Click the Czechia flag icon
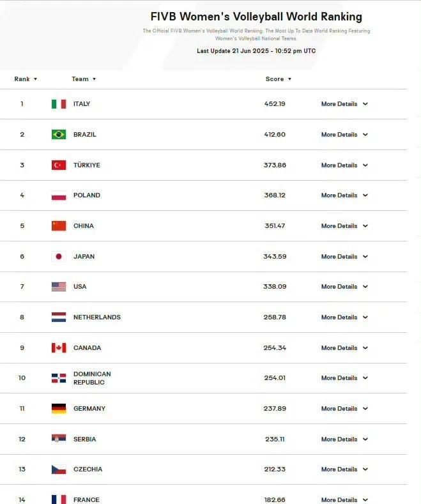421x504 pixels. [x=59, y=470]
